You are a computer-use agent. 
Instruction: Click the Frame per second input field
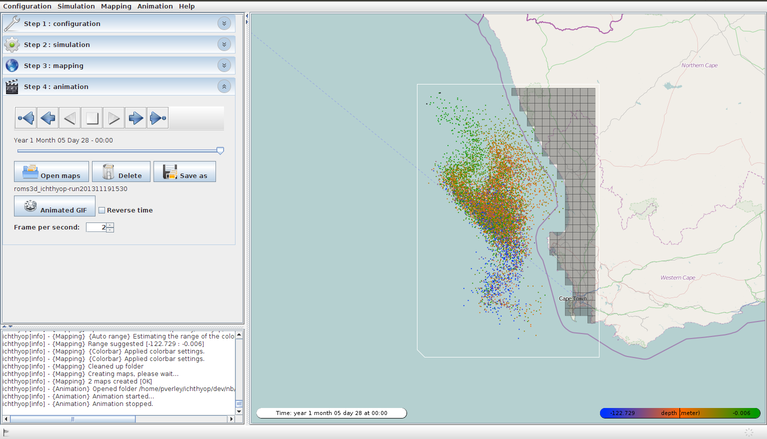(95, 227)
